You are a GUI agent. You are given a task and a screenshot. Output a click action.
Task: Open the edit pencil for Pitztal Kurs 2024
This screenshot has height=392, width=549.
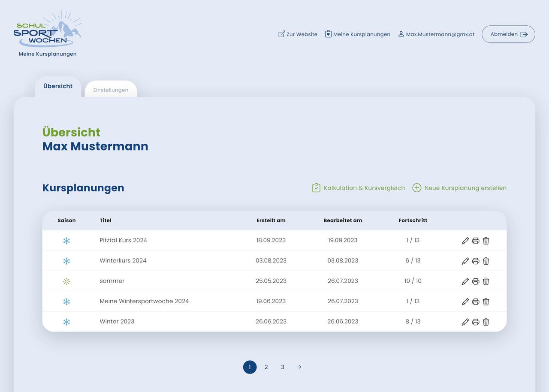pyautogui.click(x=465, y=241)
